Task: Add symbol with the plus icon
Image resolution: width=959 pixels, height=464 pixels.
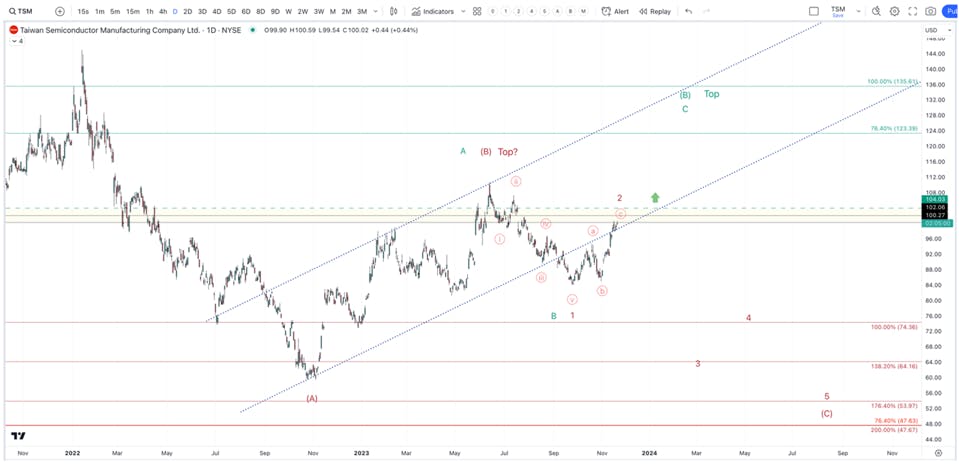Action: click(59, 11)
